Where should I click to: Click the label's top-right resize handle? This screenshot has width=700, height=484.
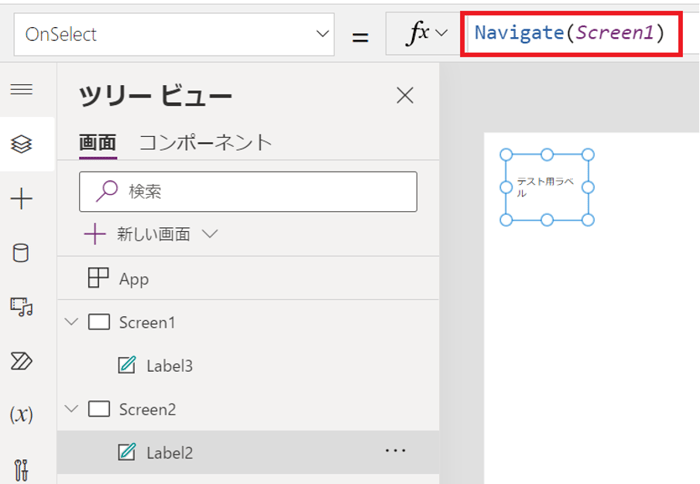point(588,154)
